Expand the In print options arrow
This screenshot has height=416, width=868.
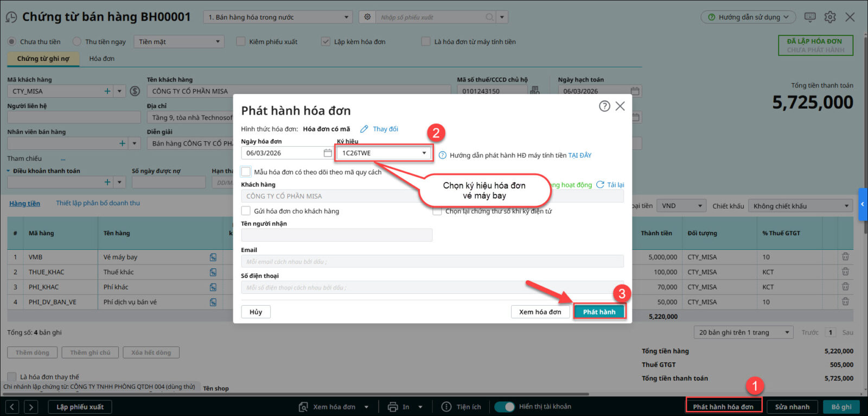420,407
